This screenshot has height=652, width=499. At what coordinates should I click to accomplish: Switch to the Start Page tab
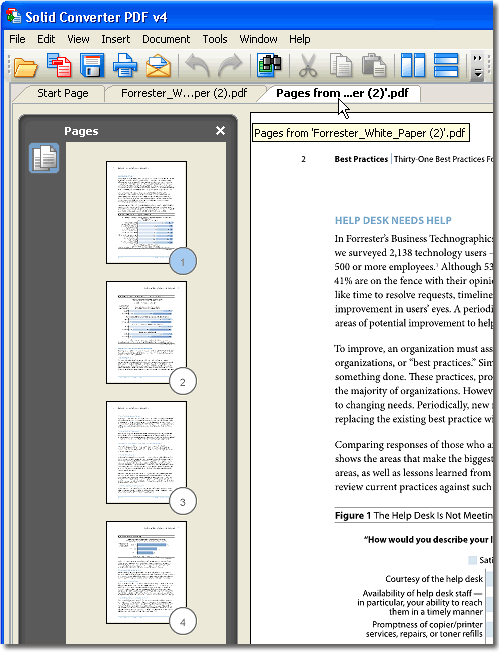point(62,93)
